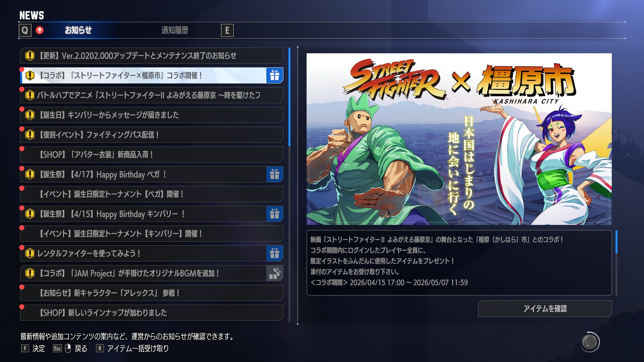Screen dimensions: 644x362
Task: Open new character Alex announcement entry
Action: [x=152, y=293]
